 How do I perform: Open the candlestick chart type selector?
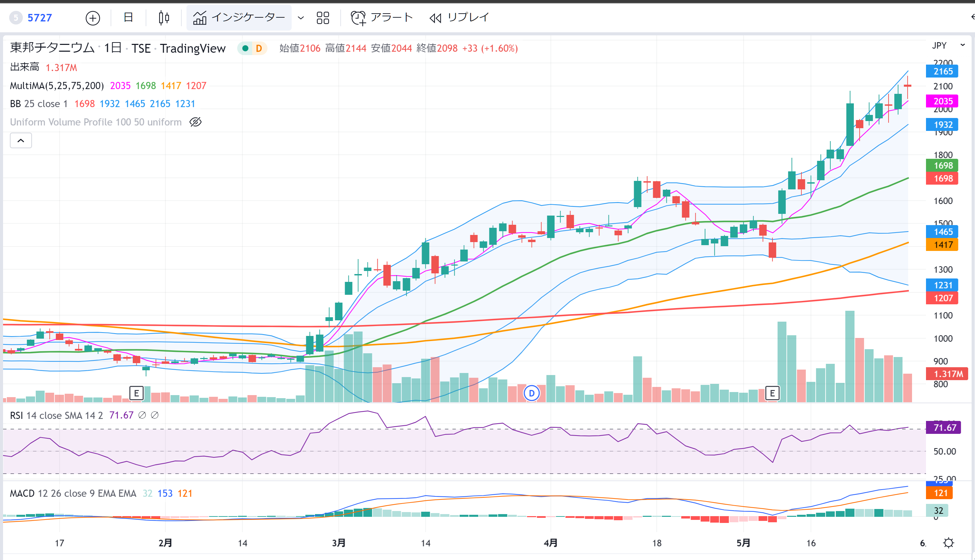click(164, 18)
